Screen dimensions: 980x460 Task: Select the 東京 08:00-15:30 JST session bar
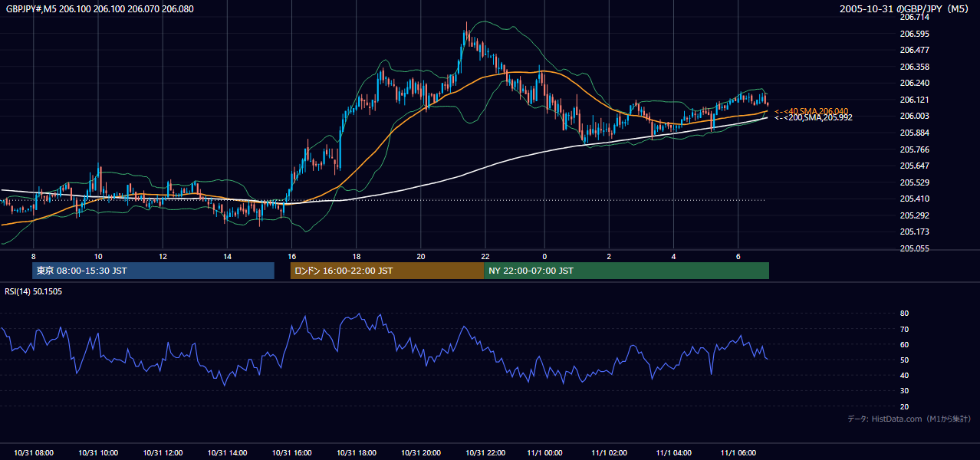(153, 271)
